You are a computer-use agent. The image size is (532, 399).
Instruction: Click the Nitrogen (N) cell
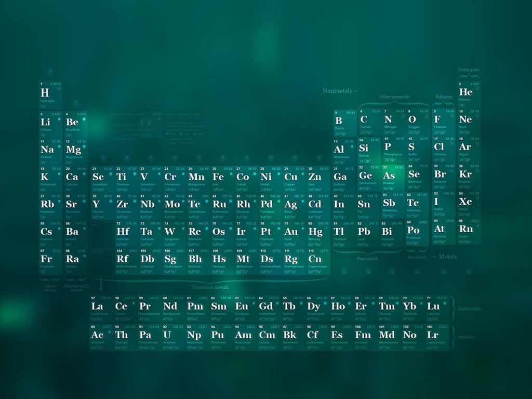tap(394, 122)
